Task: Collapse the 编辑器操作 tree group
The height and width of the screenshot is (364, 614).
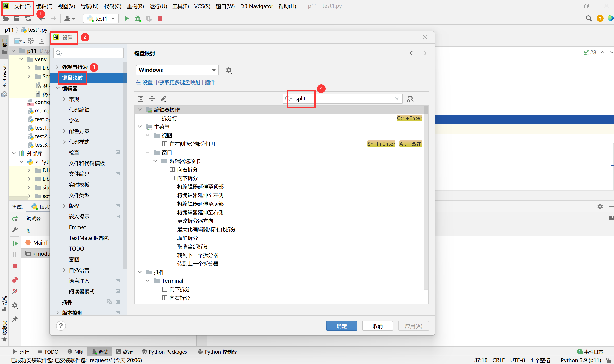Action: pyautogui.click(x=140, y=110)
